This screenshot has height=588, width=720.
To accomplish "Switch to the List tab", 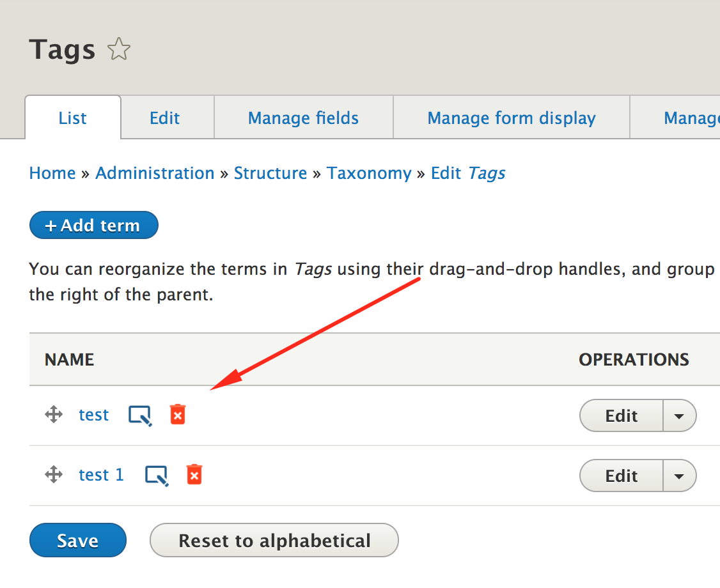I will point(73,118).
